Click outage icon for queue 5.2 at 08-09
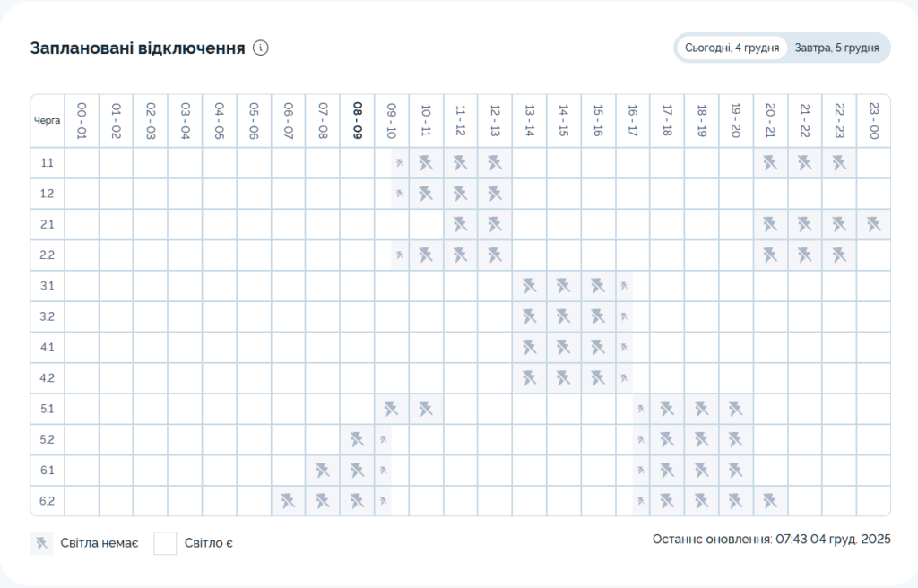Viewport: 918px width, 588px height. pyautogui.click(x=357, y=439)
